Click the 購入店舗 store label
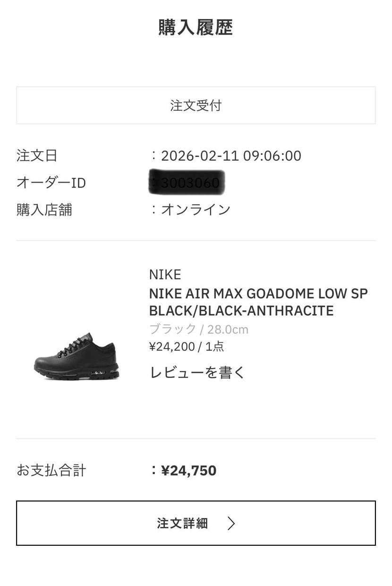The height and width of the screenshot is (586, 392). coord(44,210)
